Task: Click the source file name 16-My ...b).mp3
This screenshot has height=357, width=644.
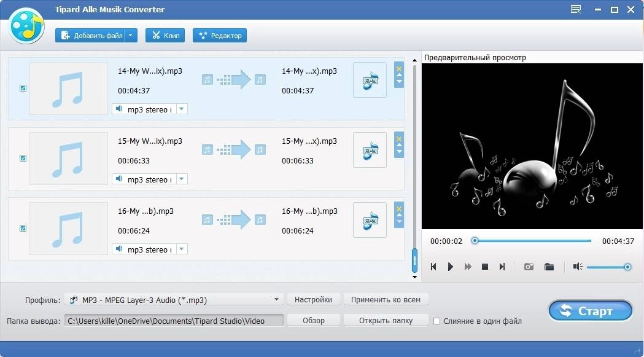Action: [x=145, y=211]
